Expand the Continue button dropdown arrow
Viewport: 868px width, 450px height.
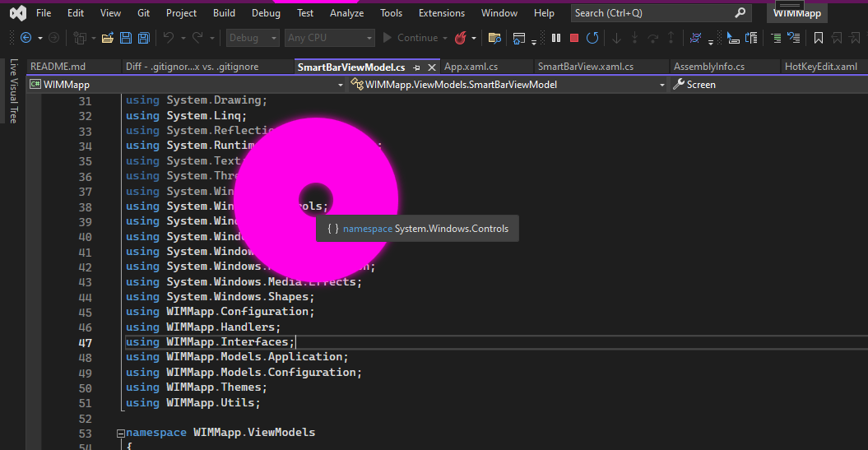click(444, 38)
